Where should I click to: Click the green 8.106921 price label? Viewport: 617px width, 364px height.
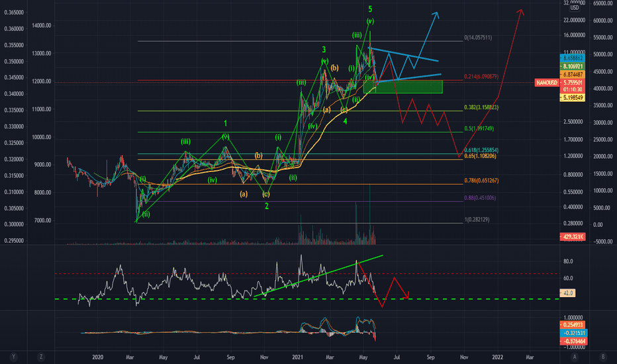(x=573, y=66)
